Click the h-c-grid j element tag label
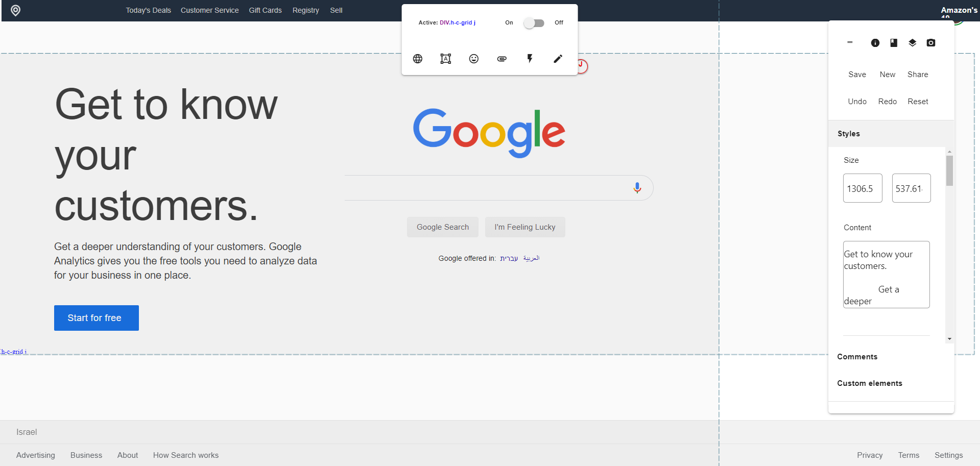The image size is (980, 466). [x=13, y=352]
